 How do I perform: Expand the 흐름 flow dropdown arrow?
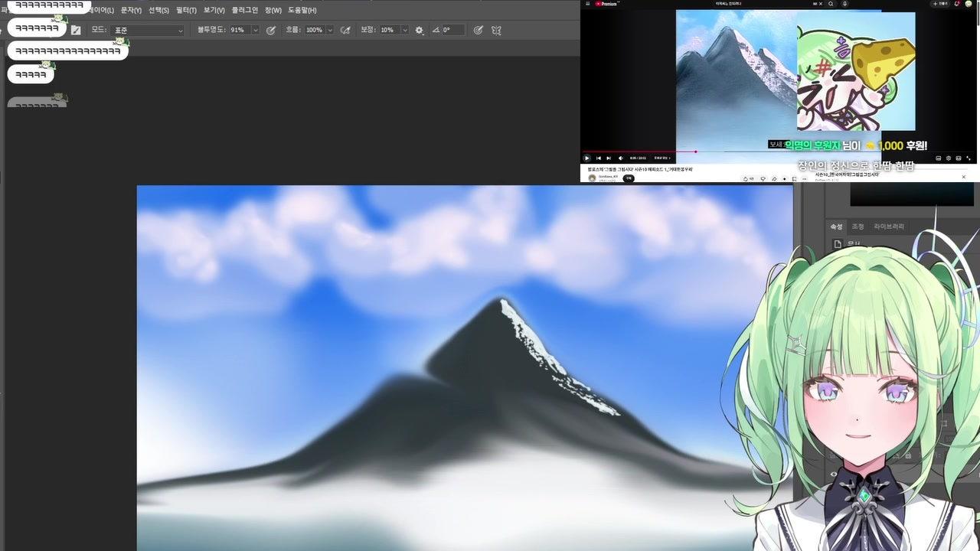330,30
